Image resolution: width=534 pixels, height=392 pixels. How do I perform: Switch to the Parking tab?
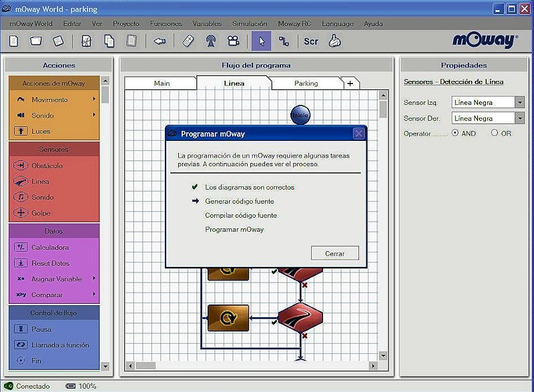306,83
